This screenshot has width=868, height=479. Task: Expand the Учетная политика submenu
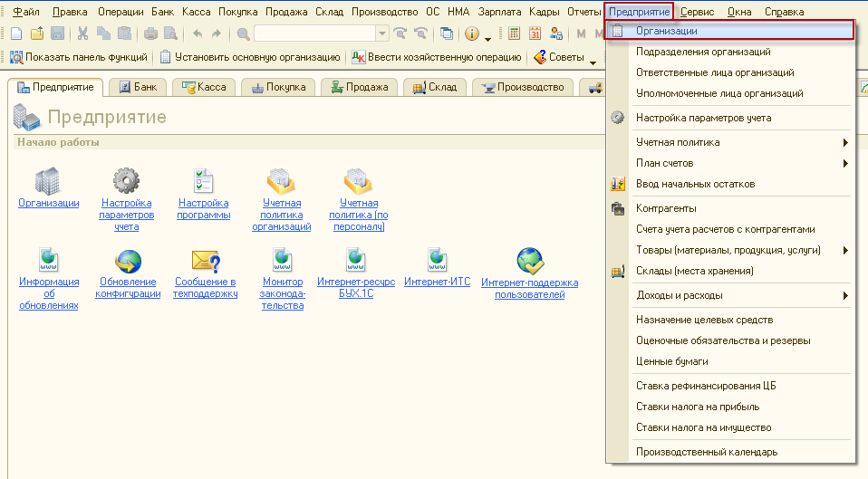click(x=844, y=142)
